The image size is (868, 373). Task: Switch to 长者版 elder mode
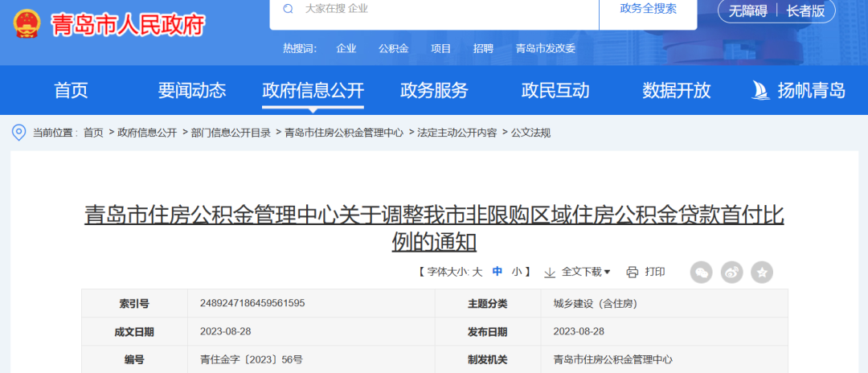click(805, 10)
